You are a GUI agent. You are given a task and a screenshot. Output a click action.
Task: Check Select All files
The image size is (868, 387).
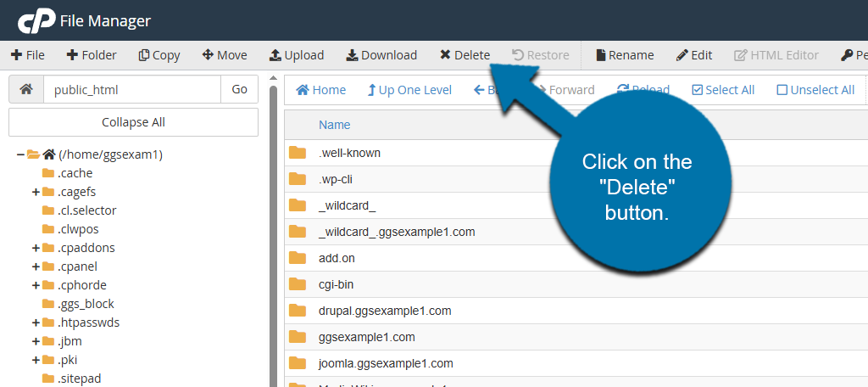[723, 90]
